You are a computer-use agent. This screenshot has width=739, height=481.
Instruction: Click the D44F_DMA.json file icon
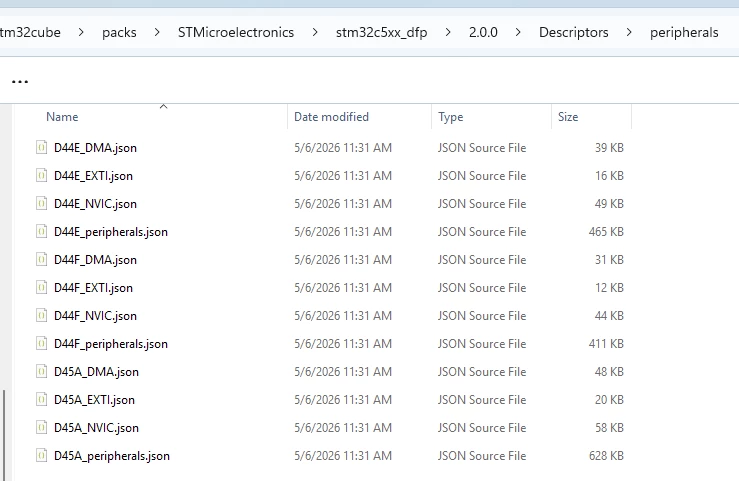point(41,260)
